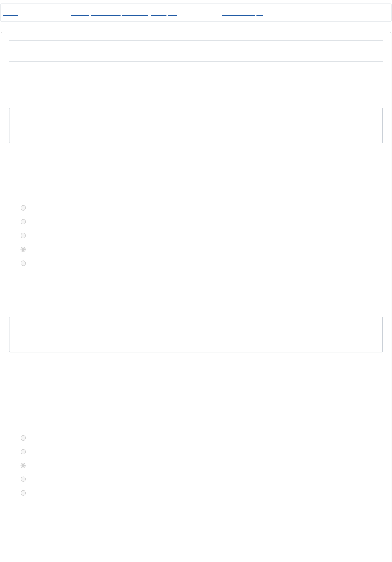Image resolution: width=392 pixels, height=562 pixels.
Task: Select the last radio option in the second question
Action: 23,493
